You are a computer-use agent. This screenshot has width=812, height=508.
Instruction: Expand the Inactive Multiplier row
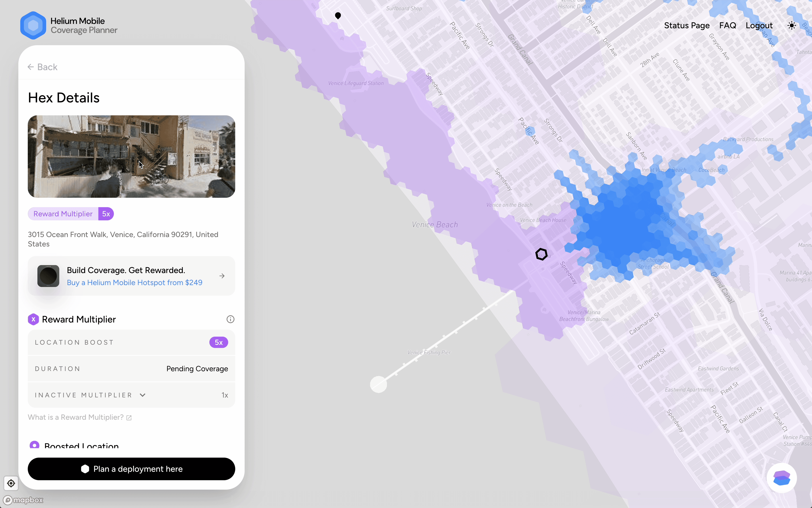click(142, 395)
